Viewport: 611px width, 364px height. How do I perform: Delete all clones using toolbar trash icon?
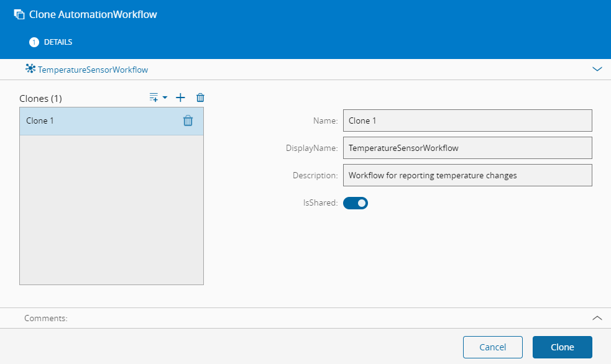coord(200,98)
